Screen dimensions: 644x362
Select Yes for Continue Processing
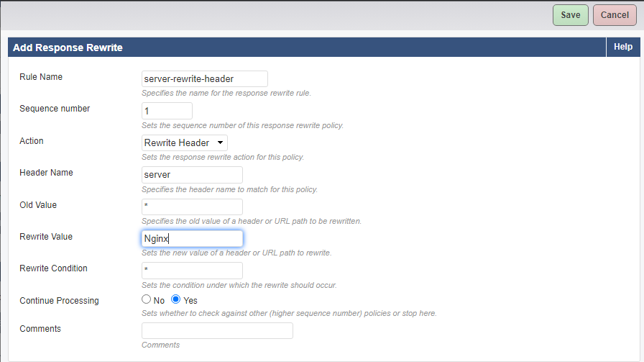(175, 299)
